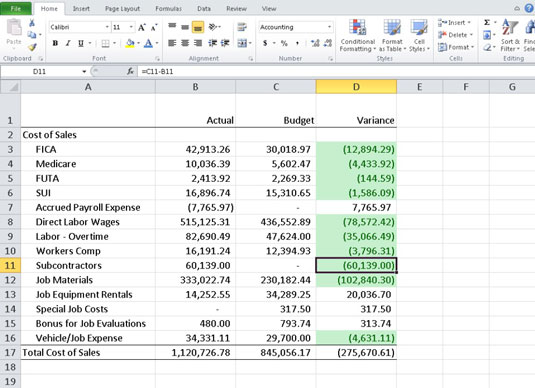The image size is (535, 388).
Task: Click the Fill down-arrow icon in Editing
Action: (x=487, y=35)
